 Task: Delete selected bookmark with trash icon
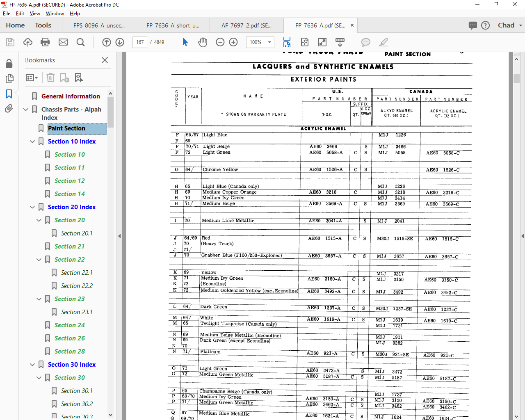[x=50, y=78]
